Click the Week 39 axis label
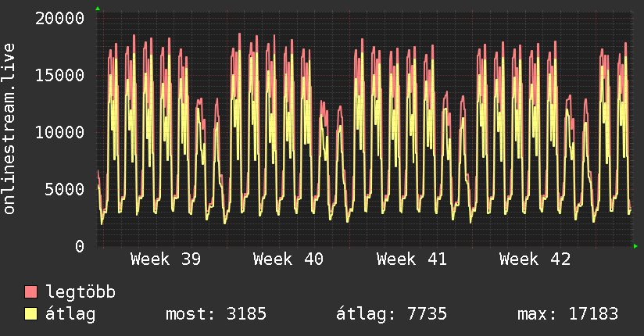This screenshot has height=336, width=644. [166, 259]
